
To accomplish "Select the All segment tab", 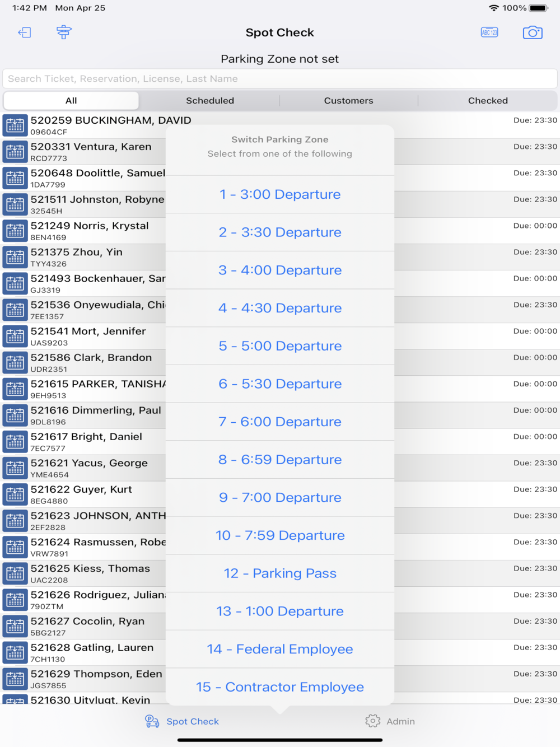I will pyautogui.click(x=71, y=101).
